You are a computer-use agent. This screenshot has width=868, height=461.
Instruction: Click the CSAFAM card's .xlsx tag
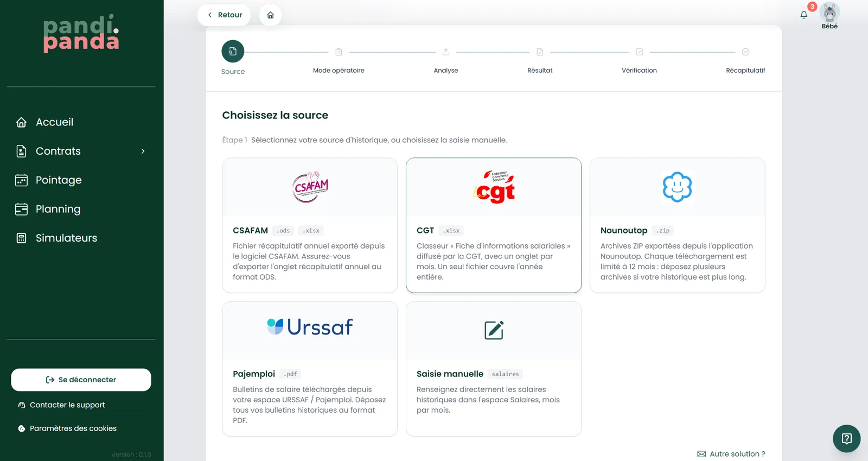(x=311, y=231)
